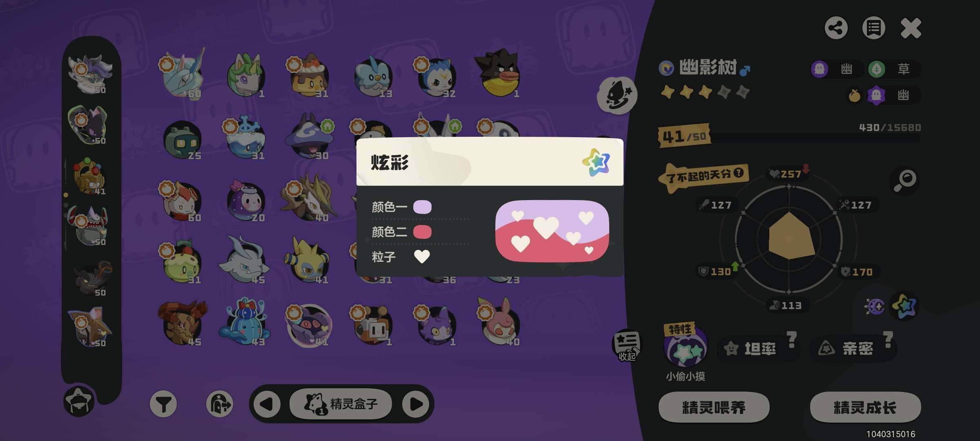This screenshot has width=980, height=441.
Task: Open the list details icon beside share
Action: coord(873,28)
